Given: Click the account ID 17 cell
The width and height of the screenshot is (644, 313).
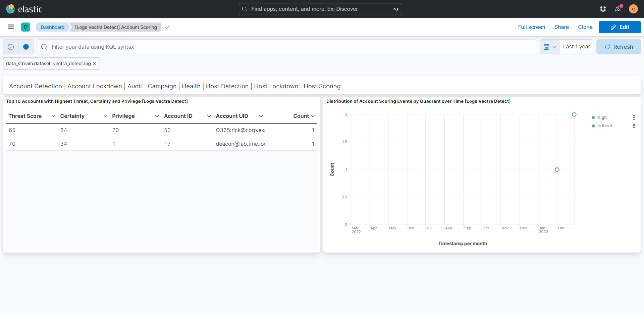Looking at the screenshot, I should coord(187,144).
